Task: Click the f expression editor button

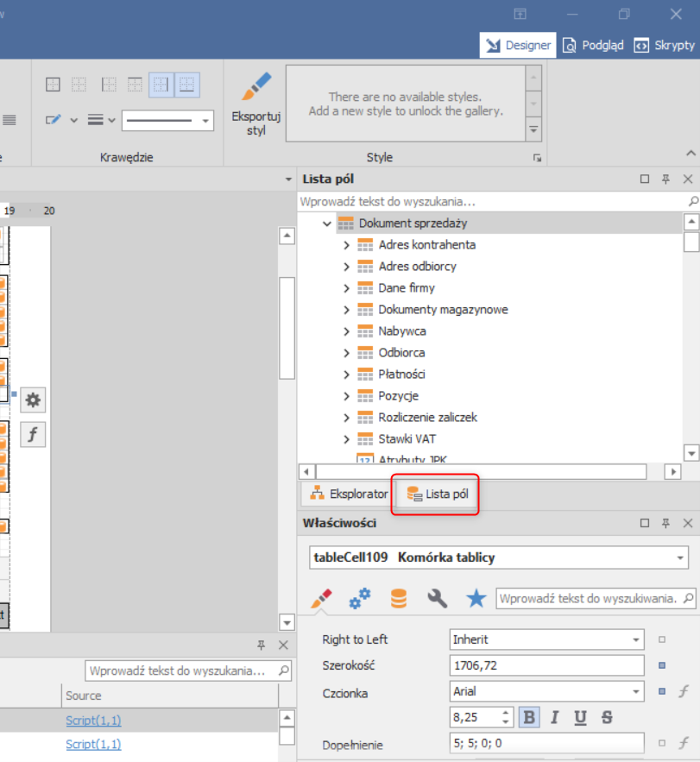Action: point(33,434)
